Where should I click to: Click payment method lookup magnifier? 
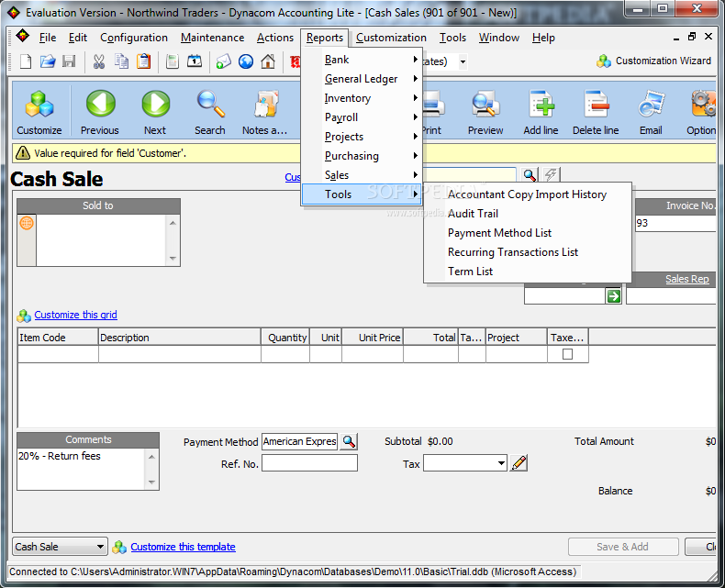tap(349, 441)
